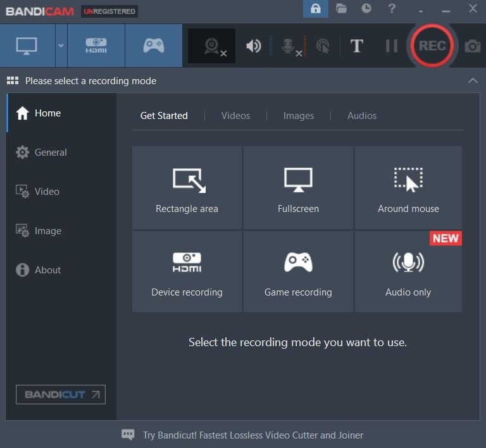Click the grid icon beside recording mode prompt
The width and height of the screenshot is (486, 448).
[13, 80]
